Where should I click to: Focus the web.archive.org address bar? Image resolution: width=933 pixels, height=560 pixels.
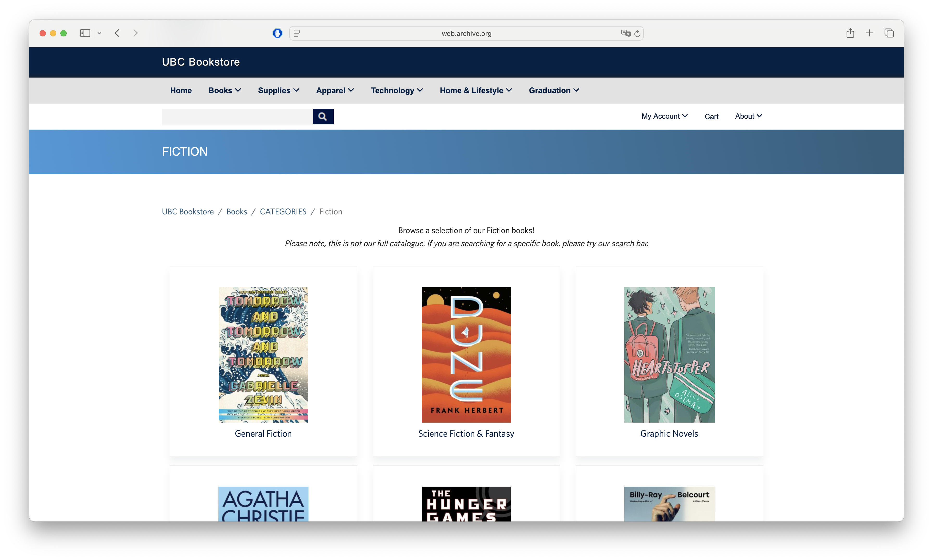pos(466,33)
